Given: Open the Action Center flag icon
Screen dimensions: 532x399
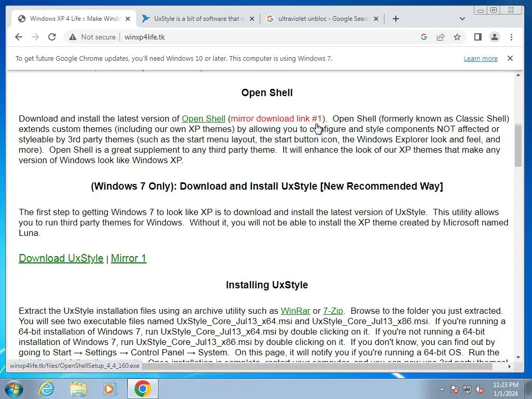Looking at the screenshot, I should (x=455, y=389).
